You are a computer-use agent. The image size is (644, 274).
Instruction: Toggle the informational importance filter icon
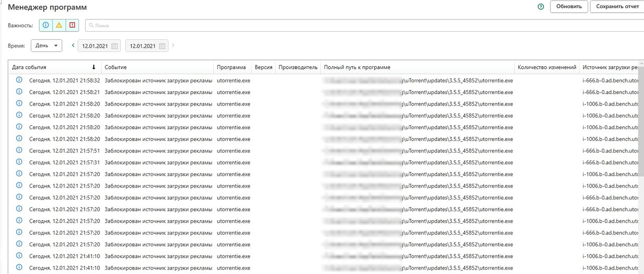(46, 25)
